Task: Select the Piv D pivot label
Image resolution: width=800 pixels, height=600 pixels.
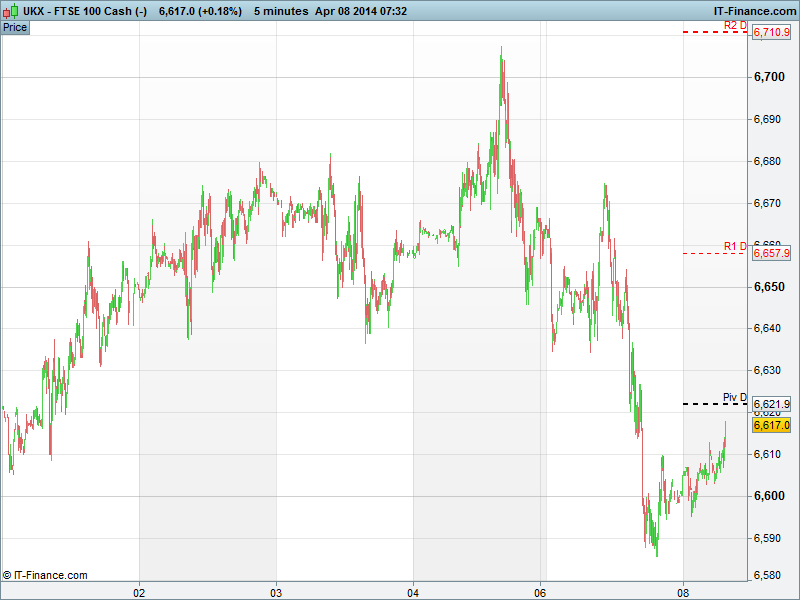Action: (x=735, y=397)
